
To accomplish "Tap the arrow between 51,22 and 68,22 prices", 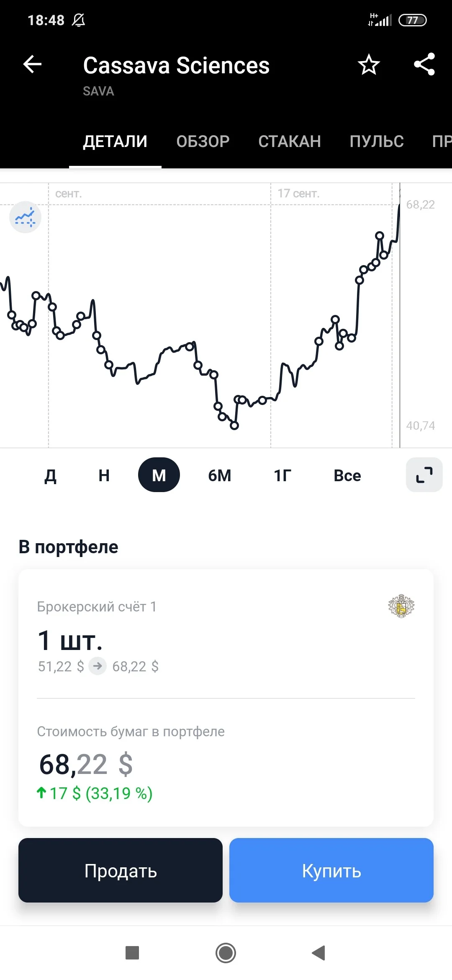I will click(98, 666).
